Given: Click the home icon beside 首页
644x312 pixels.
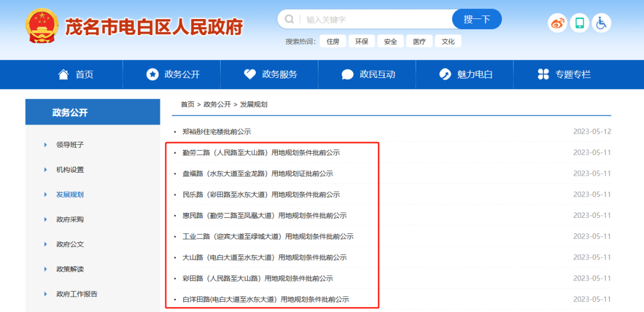Looking at the screenshot, I should tap(64, 74).
